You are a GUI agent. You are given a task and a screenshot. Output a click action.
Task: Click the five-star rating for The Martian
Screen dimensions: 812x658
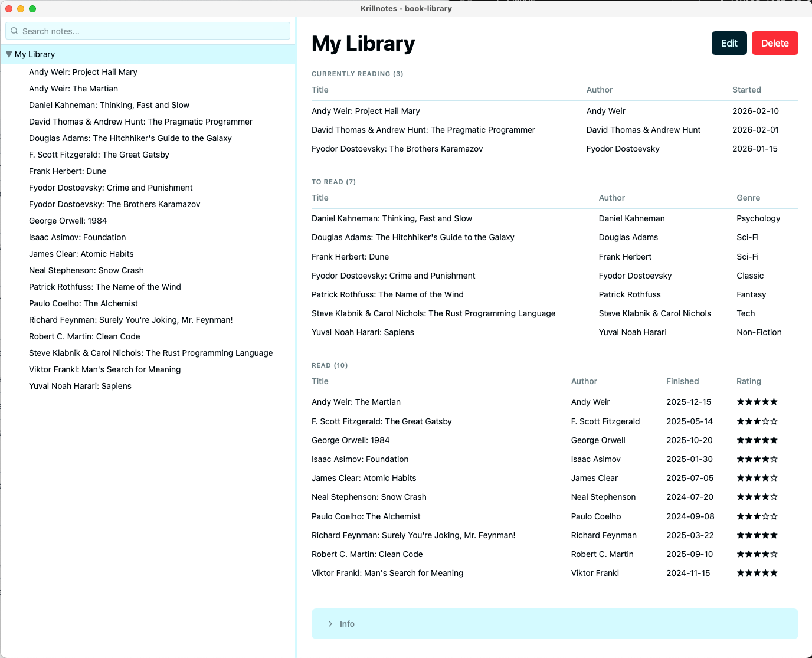[x=757, y=402]
